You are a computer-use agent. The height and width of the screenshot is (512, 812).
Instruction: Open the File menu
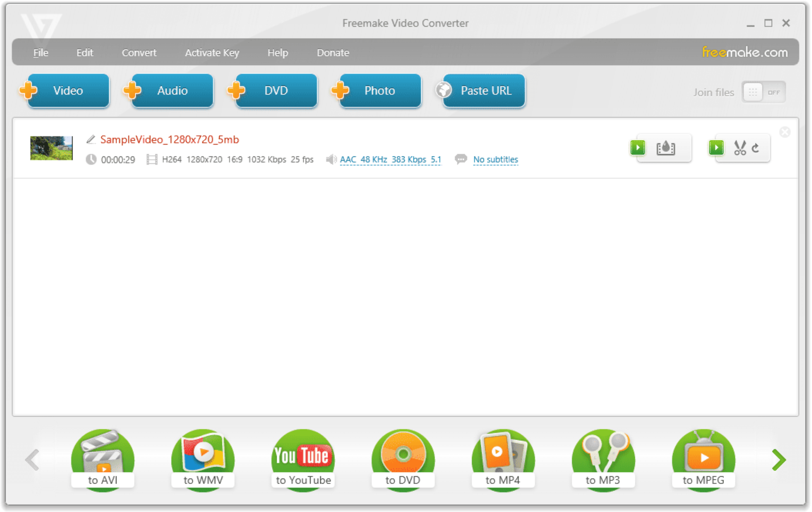(x=40, y=52)
